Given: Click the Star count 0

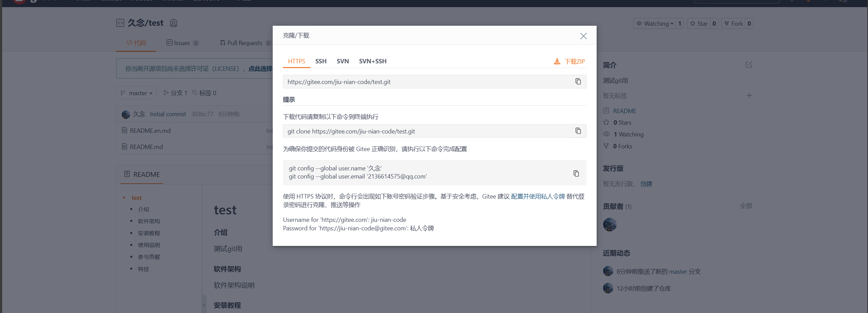Looking at the screenshot, I should (x=714, y=23).
